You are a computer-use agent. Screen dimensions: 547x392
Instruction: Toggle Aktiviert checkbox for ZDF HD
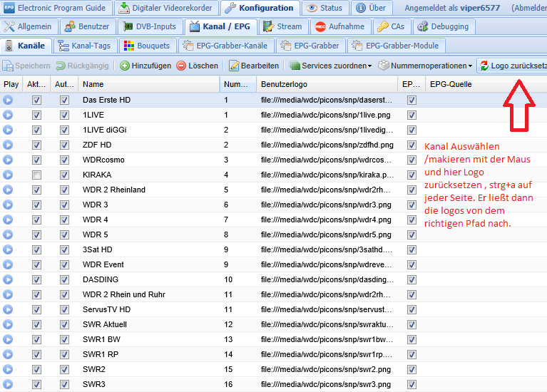pyautogui.click(x=36, y=145)
